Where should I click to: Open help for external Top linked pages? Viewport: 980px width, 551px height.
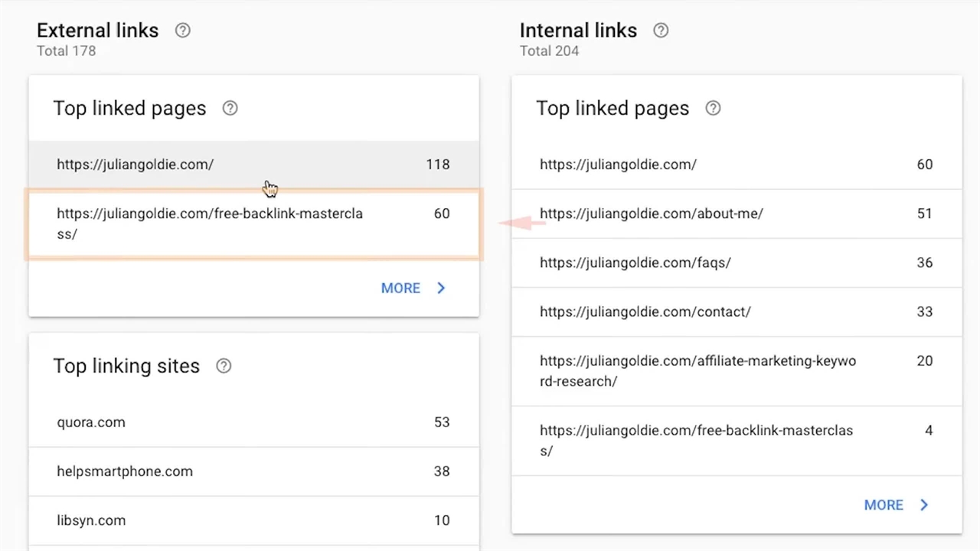(x=230, y=108)
